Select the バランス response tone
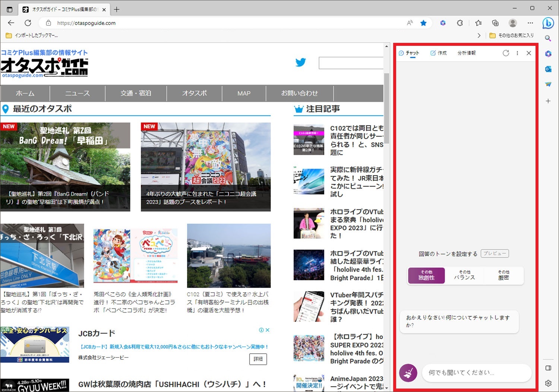The height and width of the screenshot is (392, 559). [x=465, y=275]
